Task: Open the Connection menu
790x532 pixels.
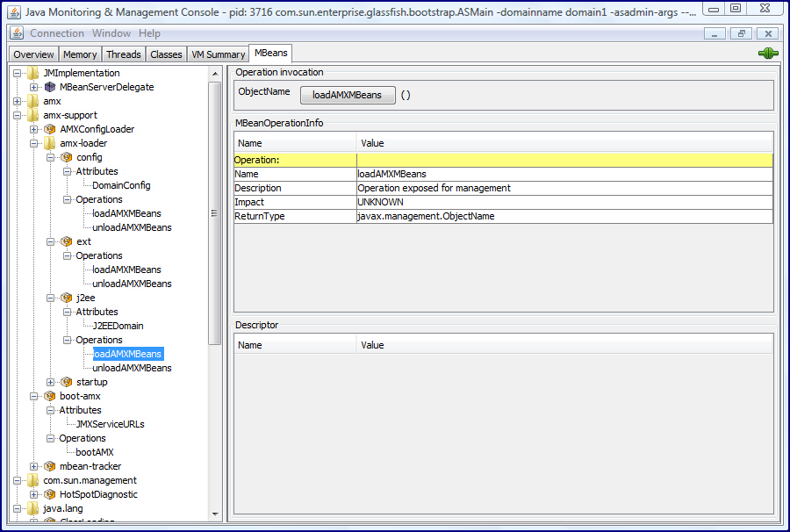Action: [x=57, y=33]
